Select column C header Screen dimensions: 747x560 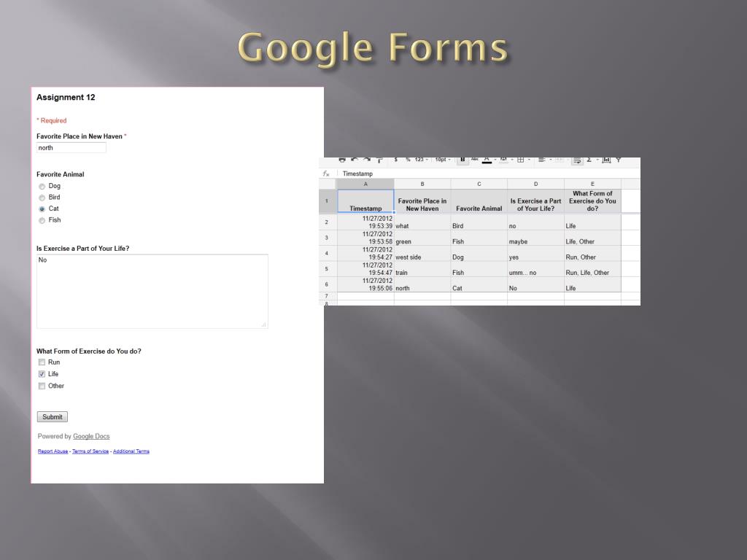pyautogui.click(x=479, y=184)
